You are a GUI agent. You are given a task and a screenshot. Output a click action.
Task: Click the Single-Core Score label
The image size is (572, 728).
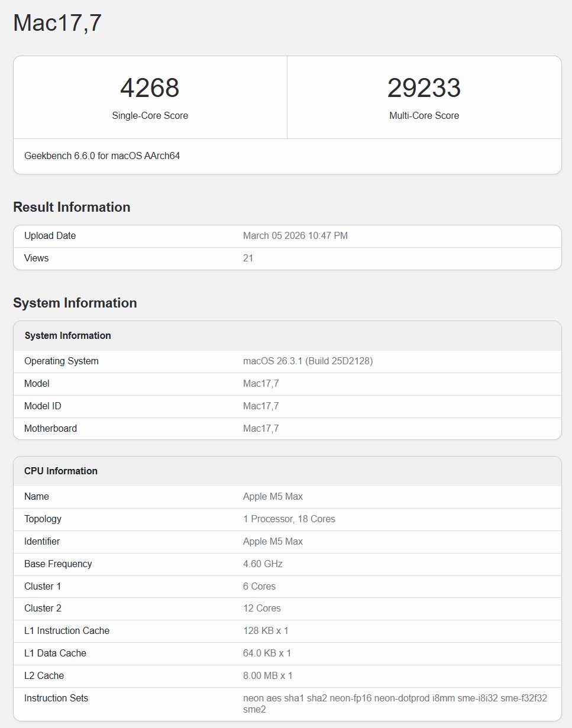coord(150,115)
